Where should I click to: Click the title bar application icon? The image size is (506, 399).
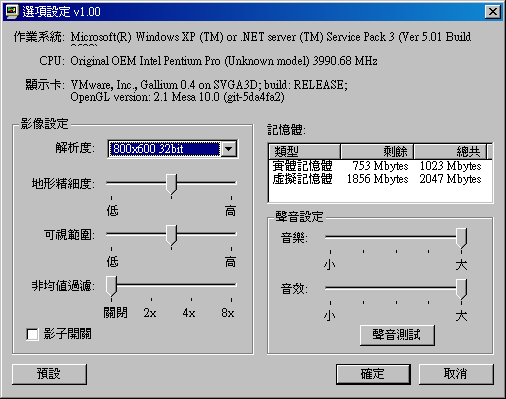(12, 12)
